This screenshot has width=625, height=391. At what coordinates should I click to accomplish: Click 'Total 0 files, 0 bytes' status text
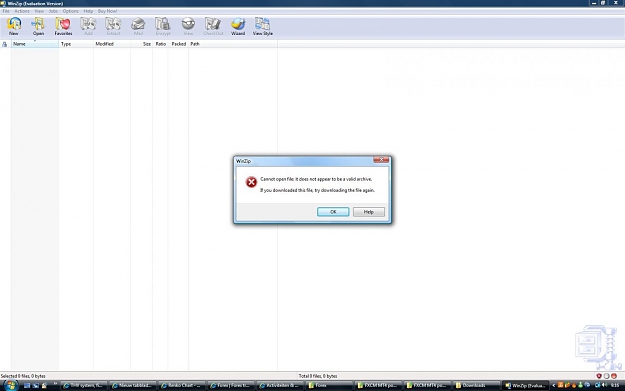point(318,376)
